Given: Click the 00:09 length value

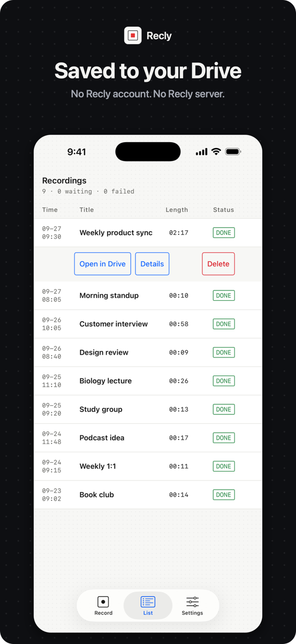Looking at the screenshot, I should (x=179, y=352).
